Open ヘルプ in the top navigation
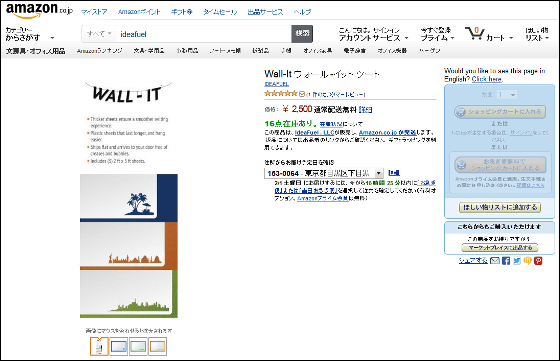560x361 pixels. 302,12
